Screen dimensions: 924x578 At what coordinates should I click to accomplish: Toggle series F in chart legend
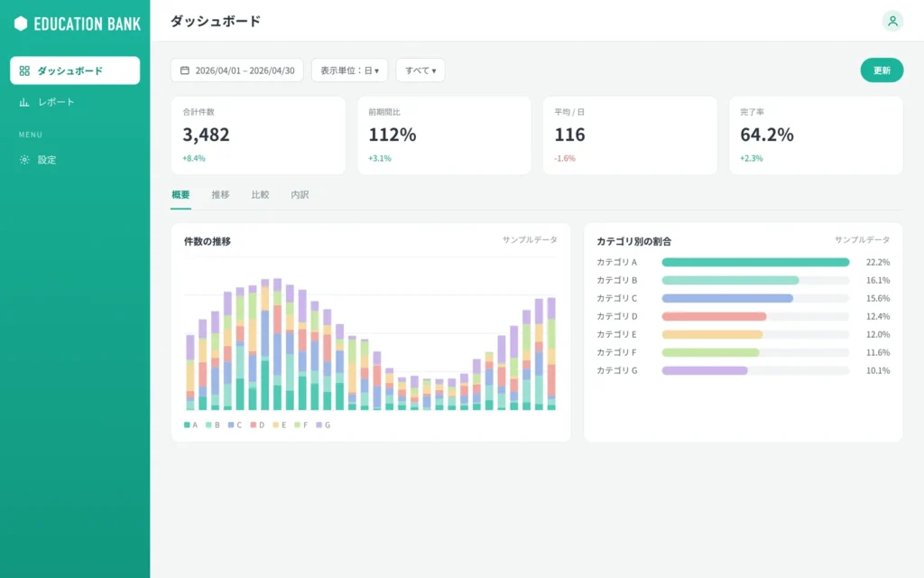(x=301, y=424)
